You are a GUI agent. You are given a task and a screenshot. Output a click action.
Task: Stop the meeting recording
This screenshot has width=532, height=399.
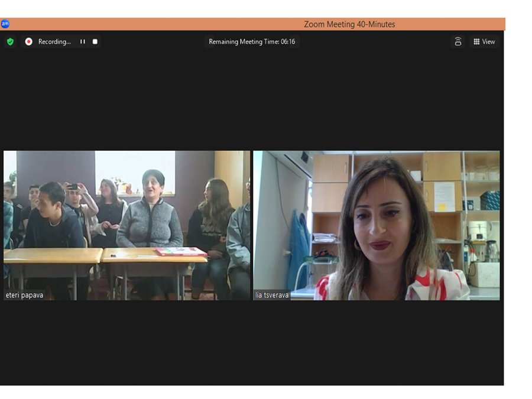click(95, 42)
